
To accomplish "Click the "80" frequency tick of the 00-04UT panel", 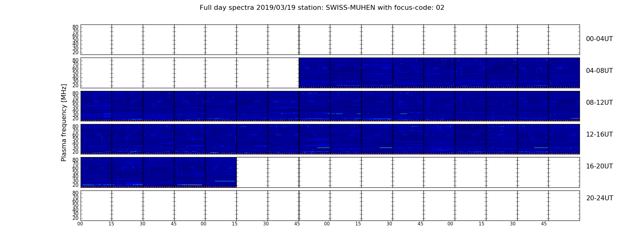I will (75, 27).
